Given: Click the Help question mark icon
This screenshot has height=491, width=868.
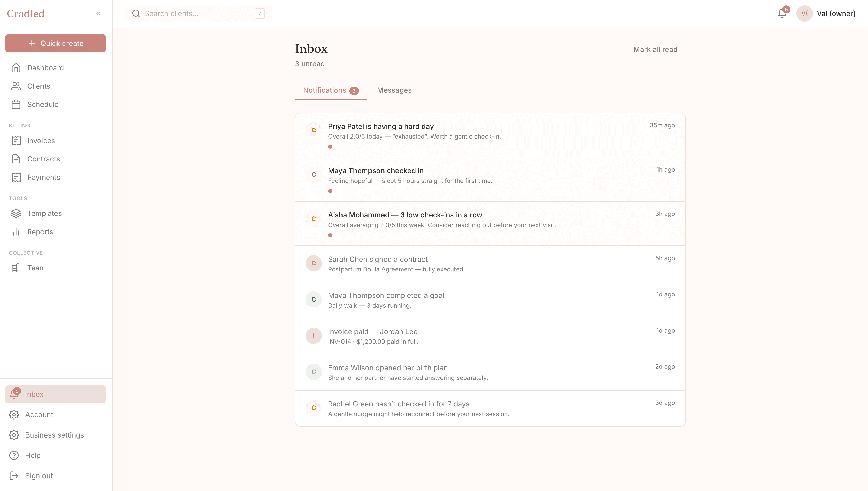Looking at the screenshot, I should pos(14,456).
